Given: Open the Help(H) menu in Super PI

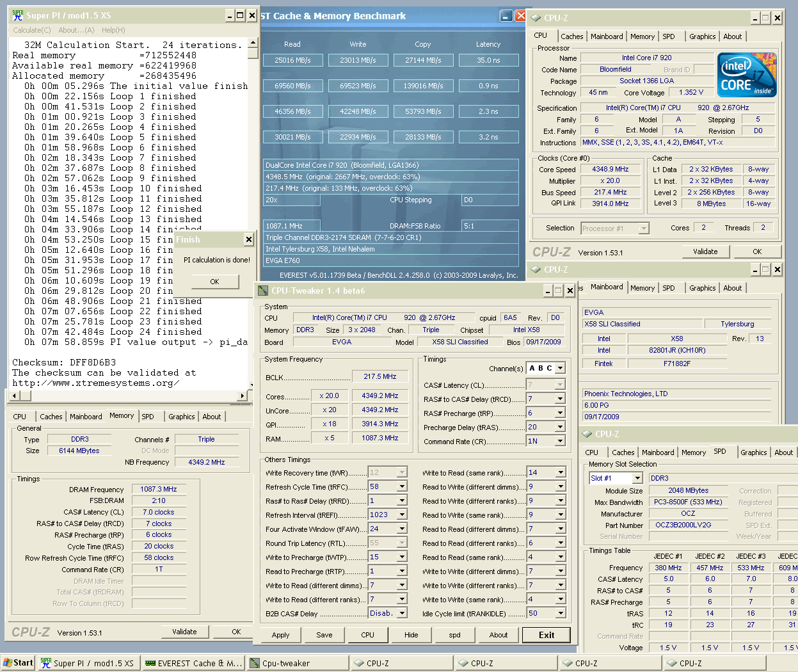Looking at the screenshot, I should click(113, 30).
